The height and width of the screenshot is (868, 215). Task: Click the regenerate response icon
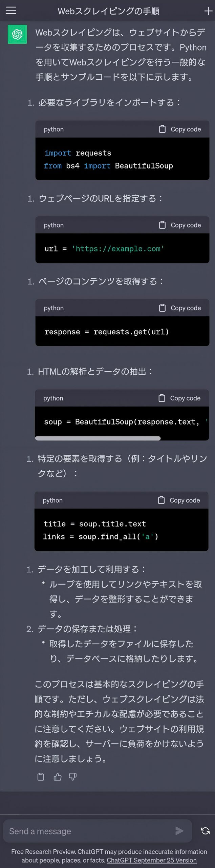pos(205,831)
